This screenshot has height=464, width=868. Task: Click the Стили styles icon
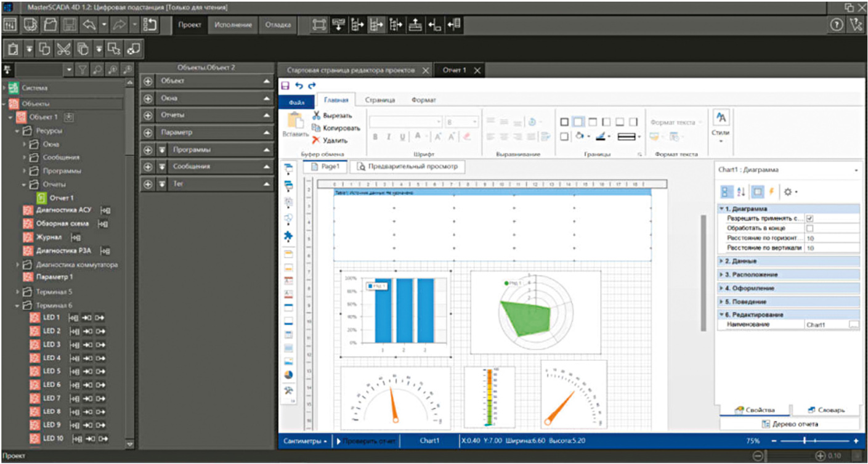point(720,118)
